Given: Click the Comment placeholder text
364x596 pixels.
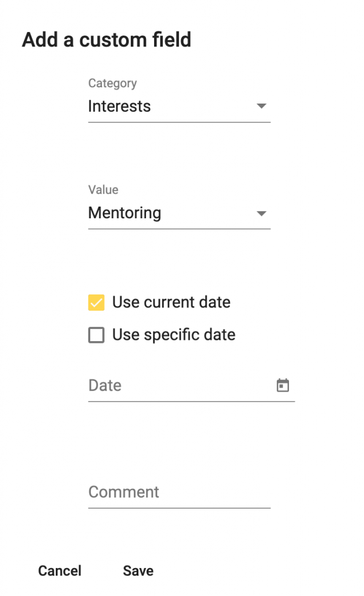Looking at the screenshot, I should (124, 492).
